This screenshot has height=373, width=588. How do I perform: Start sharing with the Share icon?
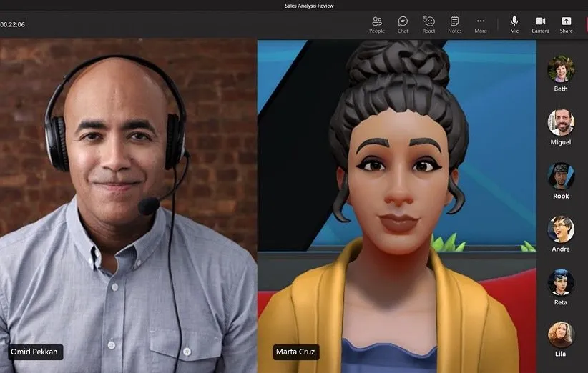point(566,24)
